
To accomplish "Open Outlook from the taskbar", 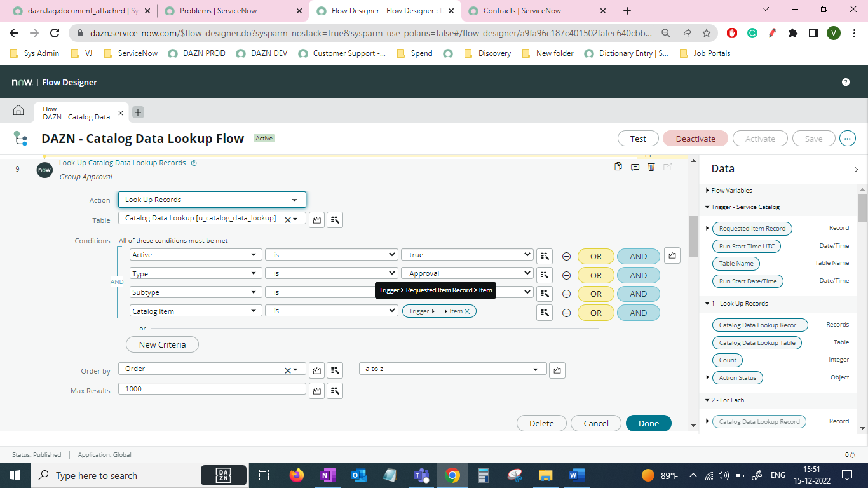I will click(359, 475).
